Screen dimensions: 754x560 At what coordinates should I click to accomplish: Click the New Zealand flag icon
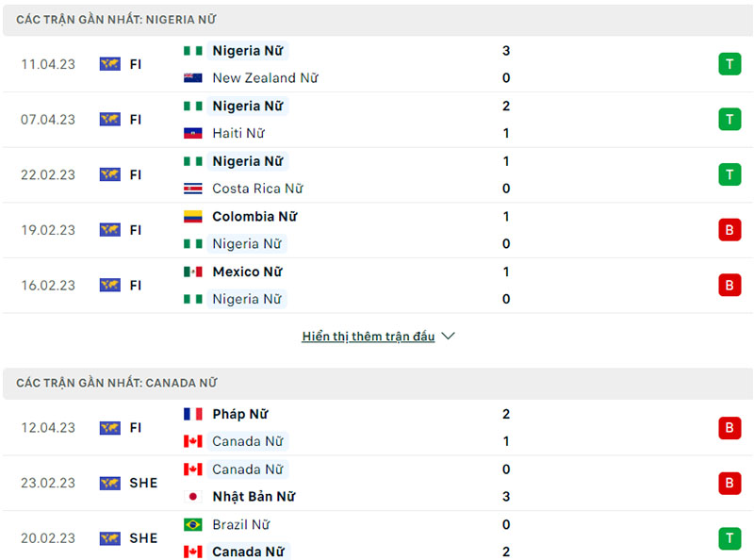[x=193, y=78]
